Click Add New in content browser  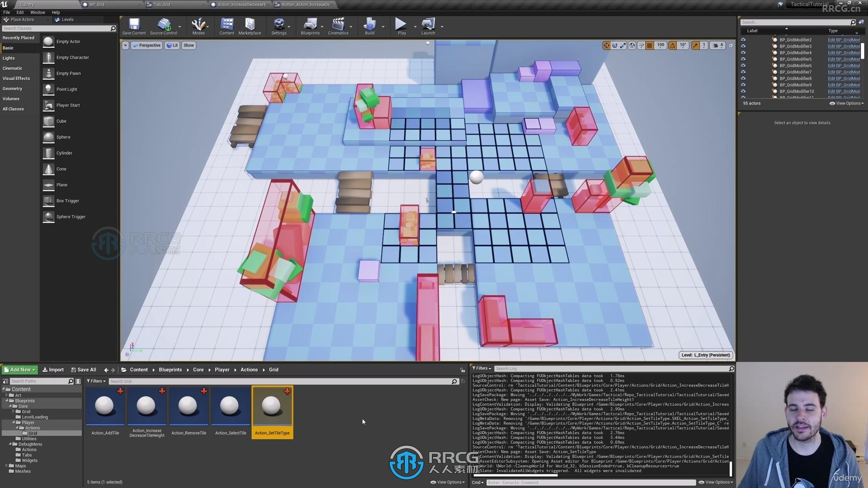pyautogui.click(x=21, y=370)
